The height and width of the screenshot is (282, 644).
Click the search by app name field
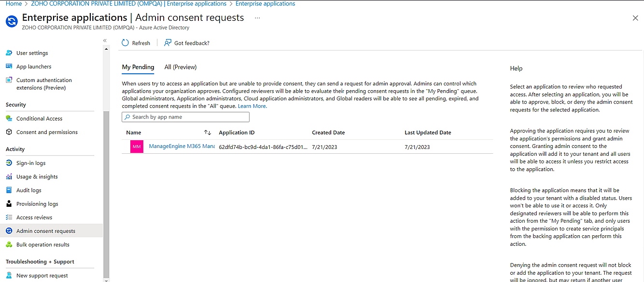click(x=185, y=117)
